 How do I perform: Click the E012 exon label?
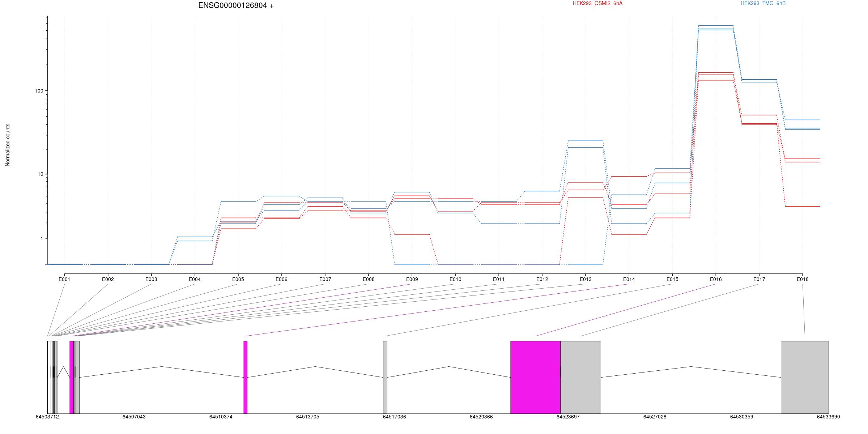(x=542, y=279)
